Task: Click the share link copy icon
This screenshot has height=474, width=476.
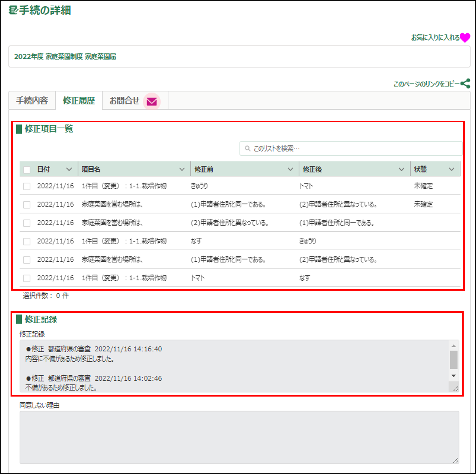Action: pyautogui.click(x=465, y=84)
